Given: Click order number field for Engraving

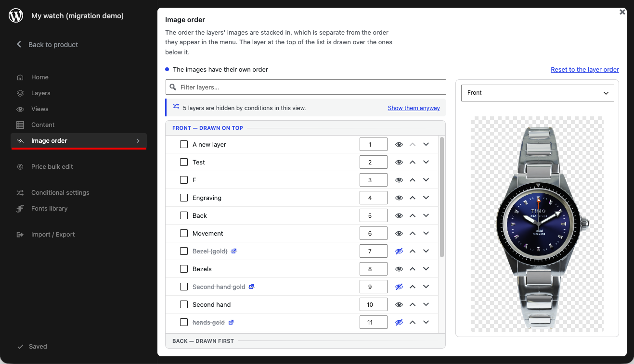Looking at the screenshot, I should pyautogui.click(x=374, y=198).
